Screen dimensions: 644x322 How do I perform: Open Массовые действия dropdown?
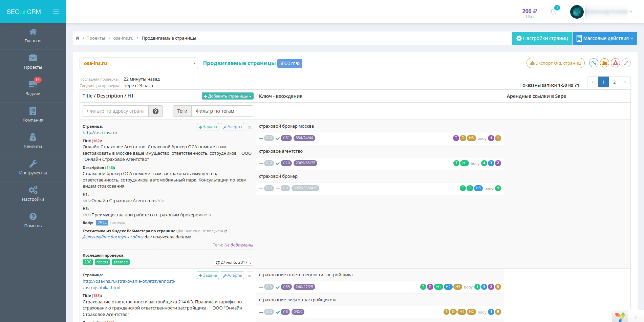tap(605, 38)
